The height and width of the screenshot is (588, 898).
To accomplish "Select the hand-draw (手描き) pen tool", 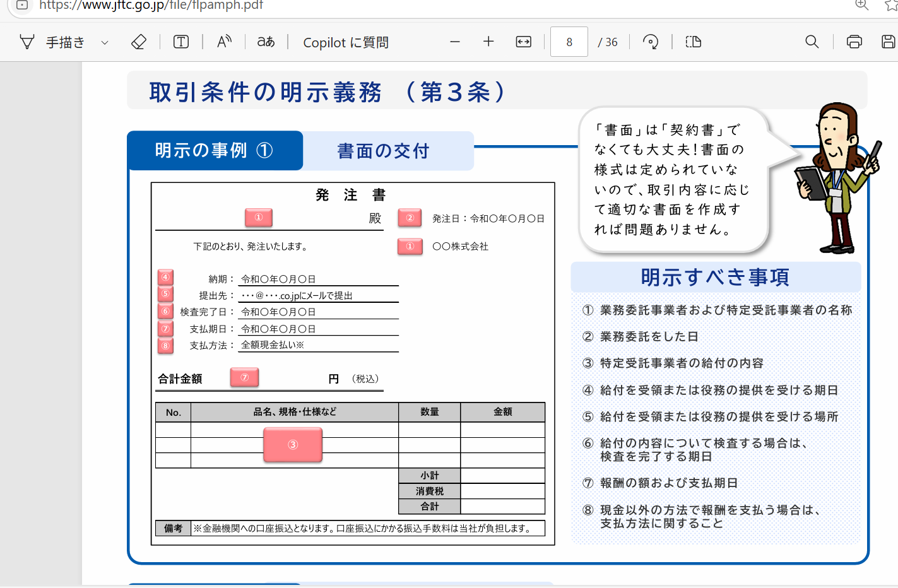I will click(52, 42).
